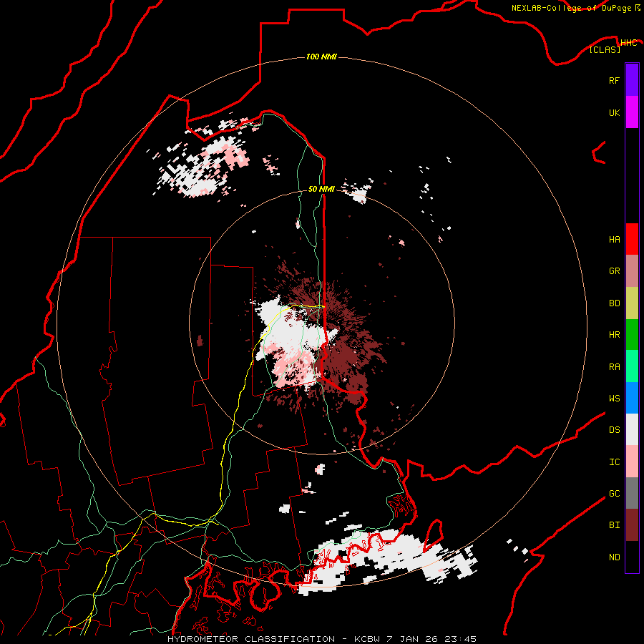
Task: Click the GR legend label
Action: pos(614,271)
